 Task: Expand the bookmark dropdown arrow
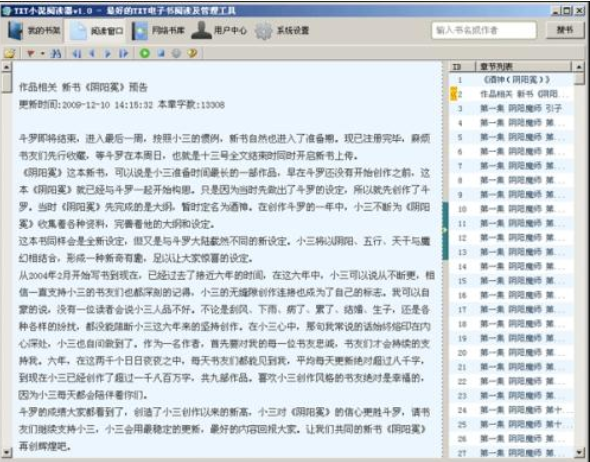(x=43, y=53)
